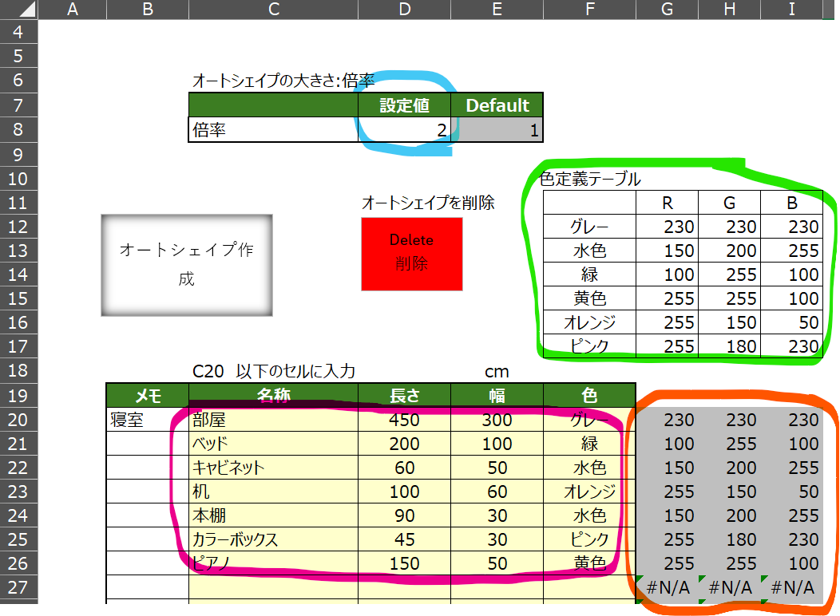Screen dimensions: 840x616
Task: Click the #N/A error cell in column G
Action: pyautogui.click(x=667, y=588)
